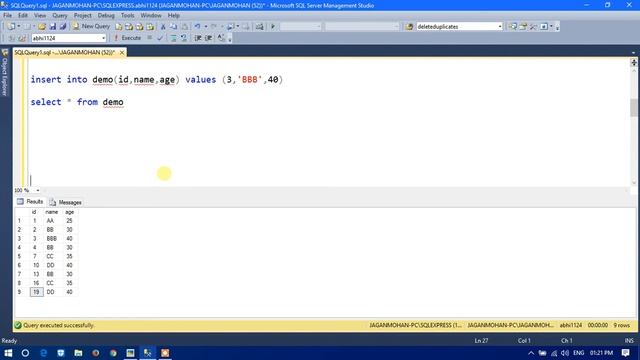The image size is (640, 360).
Task: Expand the Undo history dropdown arrow
Action: (206, 27)
